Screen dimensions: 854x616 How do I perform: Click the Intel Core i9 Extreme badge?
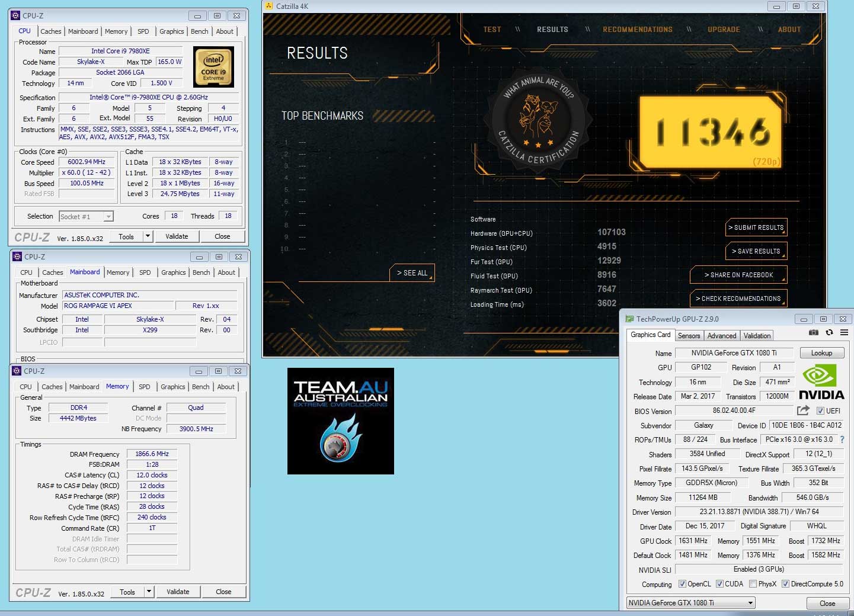(x=213, y=67)
